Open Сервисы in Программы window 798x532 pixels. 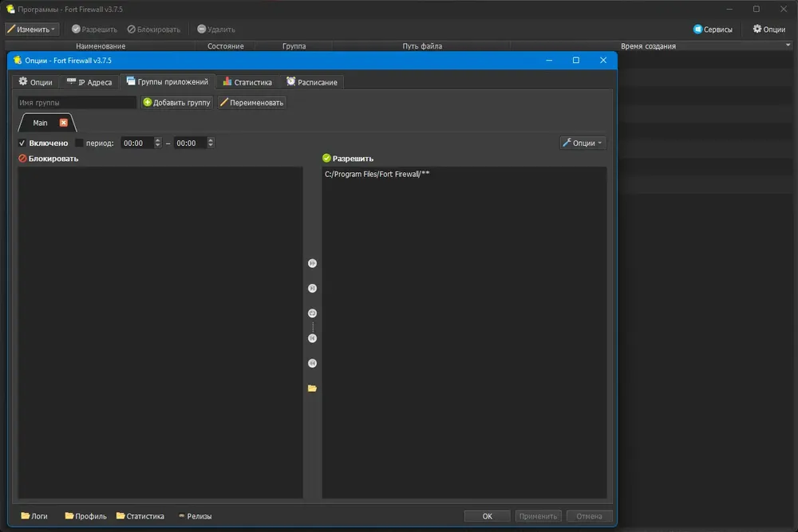coord(713,29)
